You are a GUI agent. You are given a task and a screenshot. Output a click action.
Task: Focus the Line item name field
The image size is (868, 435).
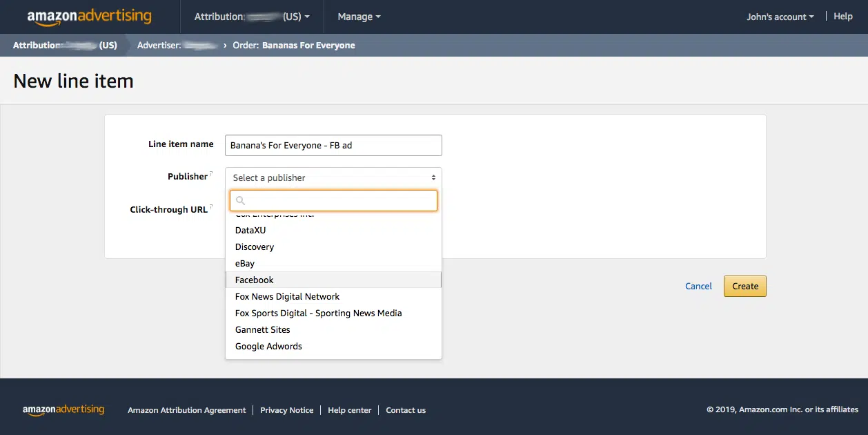pyautogui.click(x=333, y=145)
